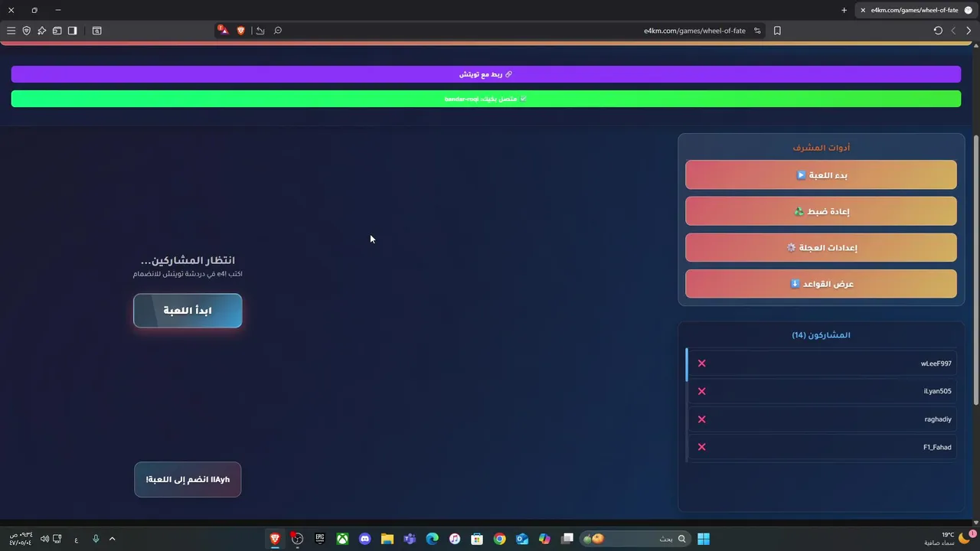Image resolution: width=980 pixels, height=551 pixels.
Task: Click the zoom magnifier icon in address bar
Action: click(278, 31)
